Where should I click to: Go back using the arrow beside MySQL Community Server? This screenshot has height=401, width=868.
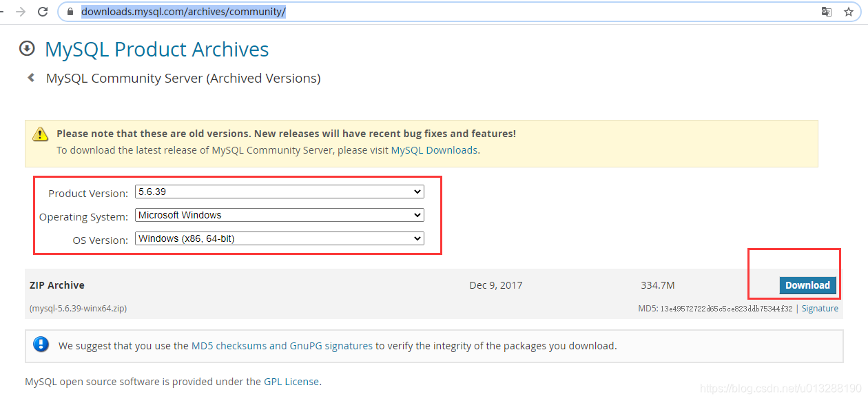click(x=31, y=78)
